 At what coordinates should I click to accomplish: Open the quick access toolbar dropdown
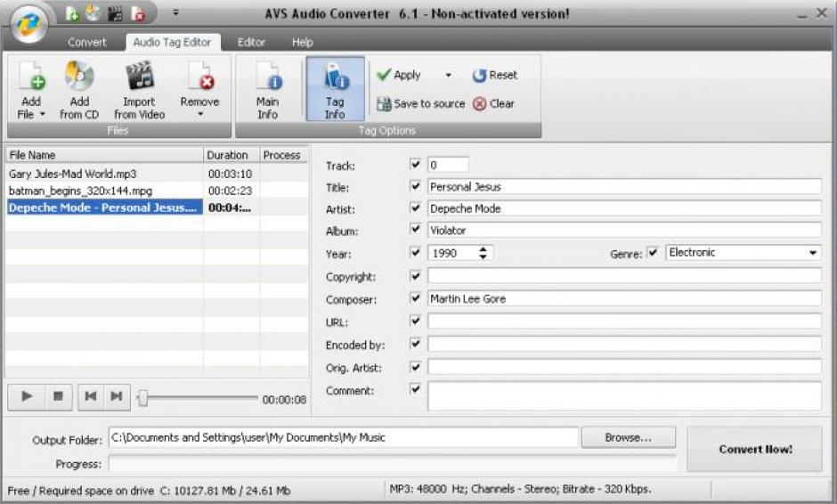point(175,13)
